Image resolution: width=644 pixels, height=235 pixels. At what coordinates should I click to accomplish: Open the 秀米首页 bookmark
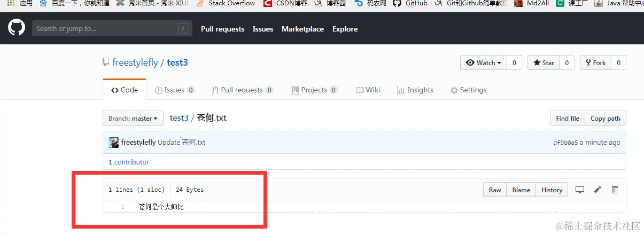pos(152,3)
